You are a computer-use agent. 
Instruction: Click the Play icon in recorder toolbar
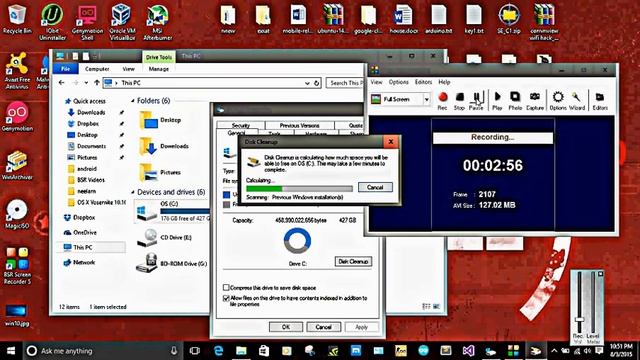(x=497, y=100)
